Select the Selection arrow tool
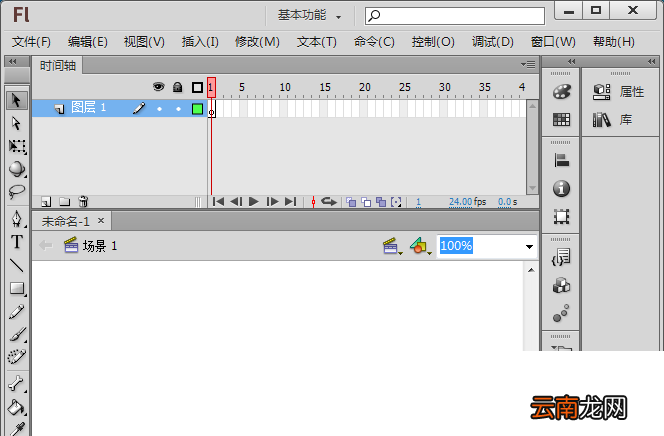Image resolution: width=664 pixels, height=436 pixels. pyautogui.click(x=17, y=101)
